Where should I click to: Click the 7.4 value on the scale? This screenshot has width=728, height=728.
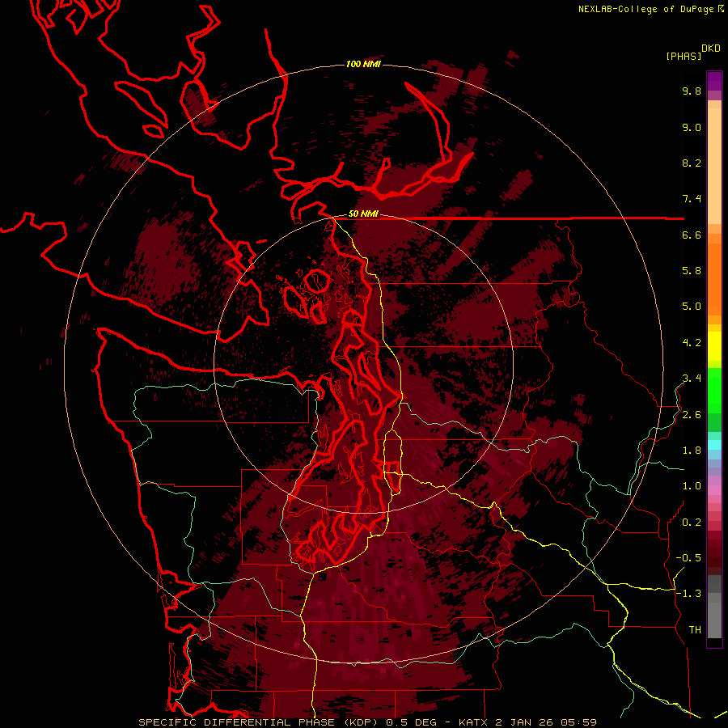[692, 199]
